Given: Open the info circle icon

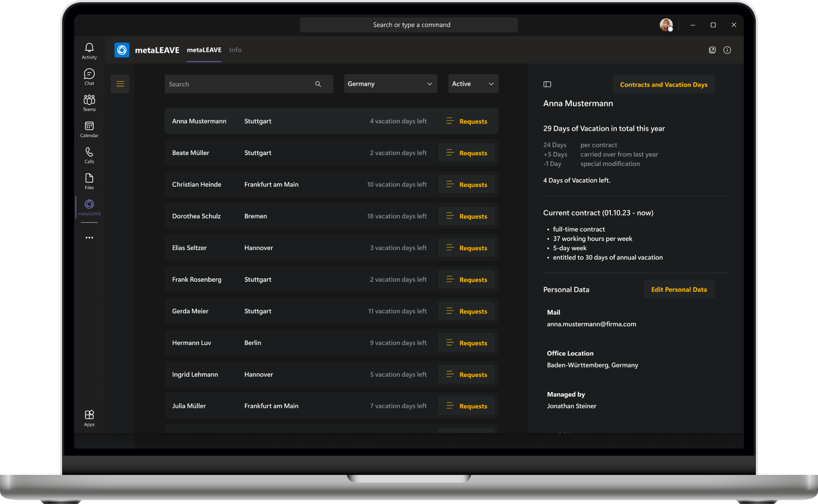Looking at the screenshot, I should pyautogui.click(x=727, y=50).
